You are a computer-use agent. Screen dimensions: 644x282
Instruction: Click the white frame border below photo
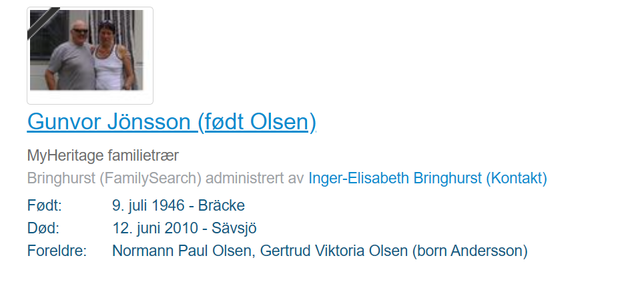[90, 97]
